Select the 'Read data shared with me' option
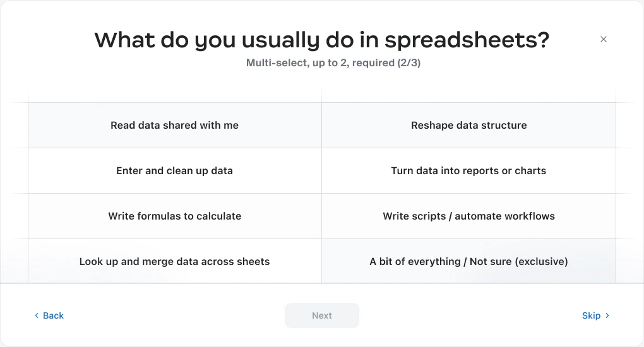 point(174,126)
